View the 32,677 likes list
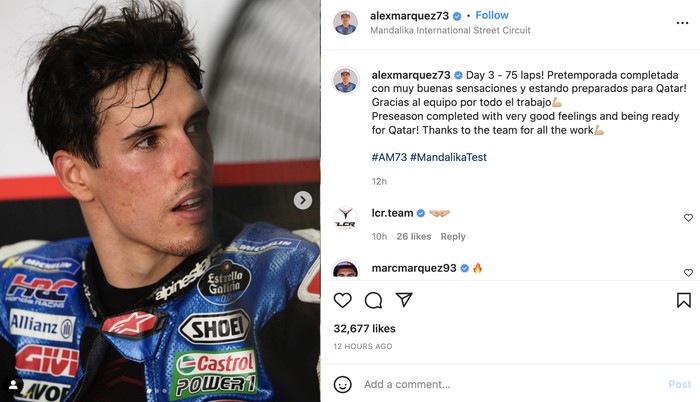 pyautogui.click(x=365, y=328)
